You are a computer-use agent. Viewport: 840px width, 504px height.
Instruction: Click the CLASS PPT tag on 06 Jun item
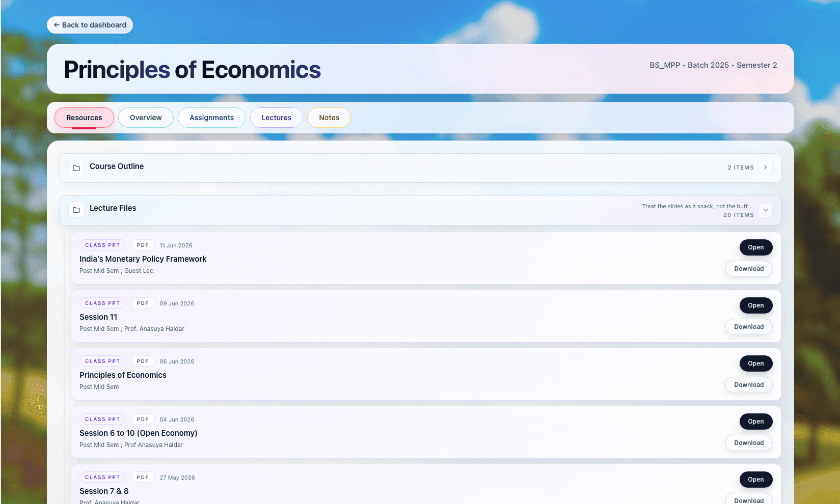102,361
